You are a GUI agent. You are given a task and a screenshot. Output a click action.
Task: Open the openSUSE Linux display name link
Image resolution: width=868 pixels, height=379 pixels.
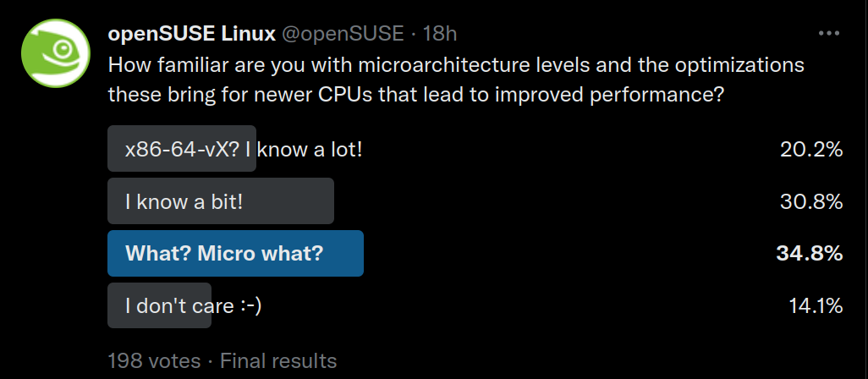coord(192,34)
